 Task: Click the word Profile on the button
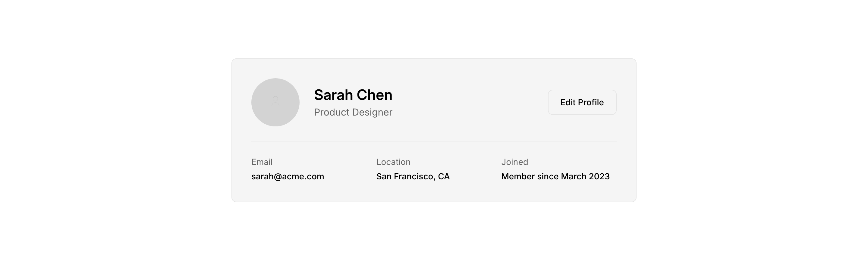[591, 103]
